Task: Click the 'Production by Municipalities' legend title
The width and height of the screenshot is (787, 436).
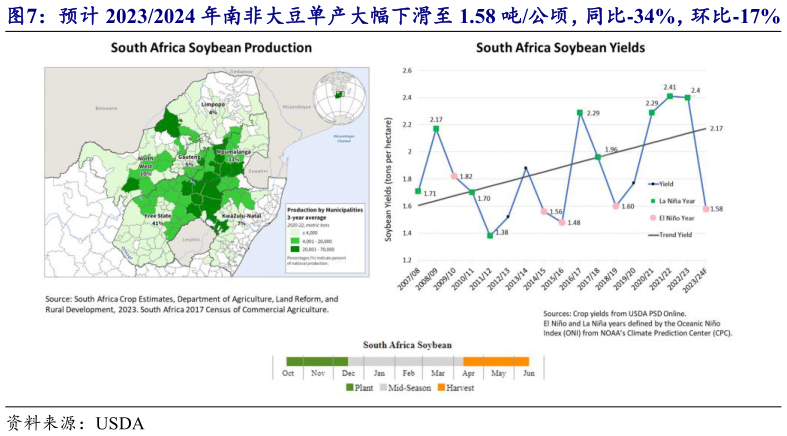Action: (325, 210)
